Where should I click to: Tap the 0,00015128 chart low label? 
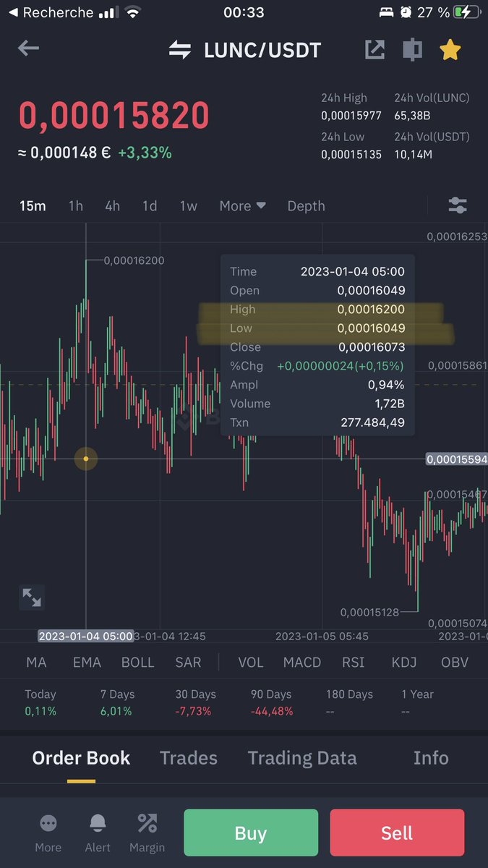click(x=369, y=612)
